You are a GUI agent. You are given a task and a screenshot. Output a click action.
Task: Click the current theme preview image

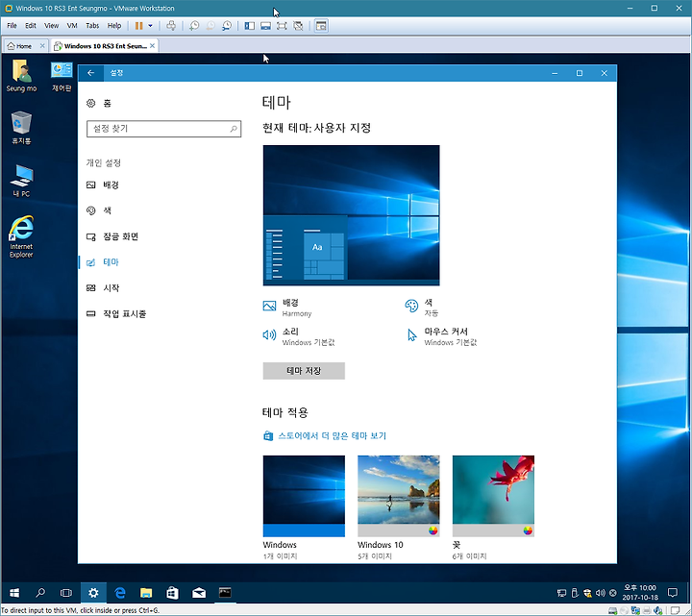(352, 215)
